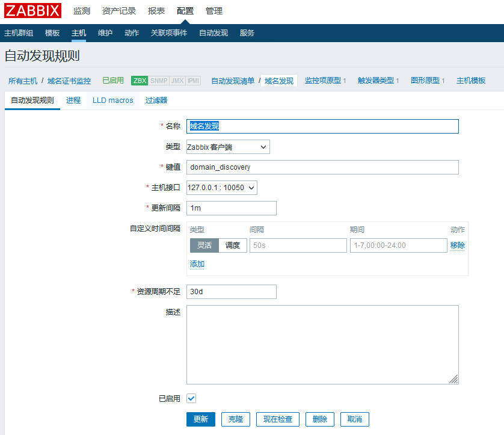
Task: Click the 移除 link
Action: 457,245
